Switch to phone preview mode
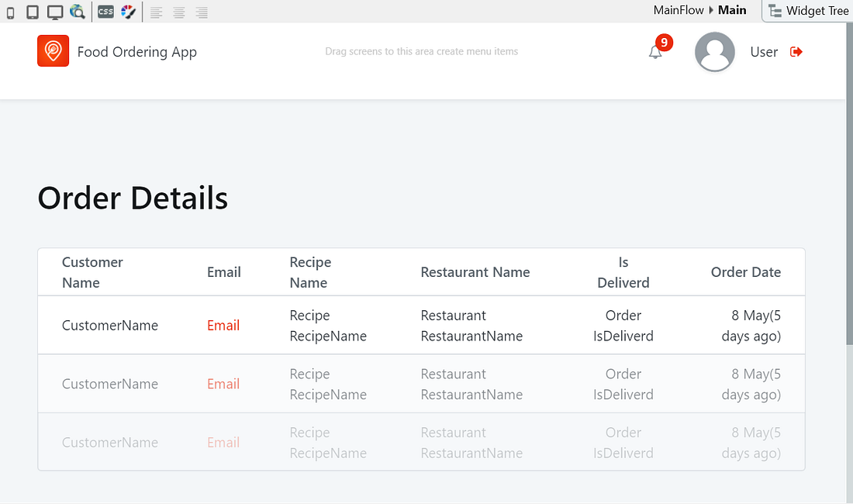The height and width of the screenshot is (504, 853). [10, 12]
